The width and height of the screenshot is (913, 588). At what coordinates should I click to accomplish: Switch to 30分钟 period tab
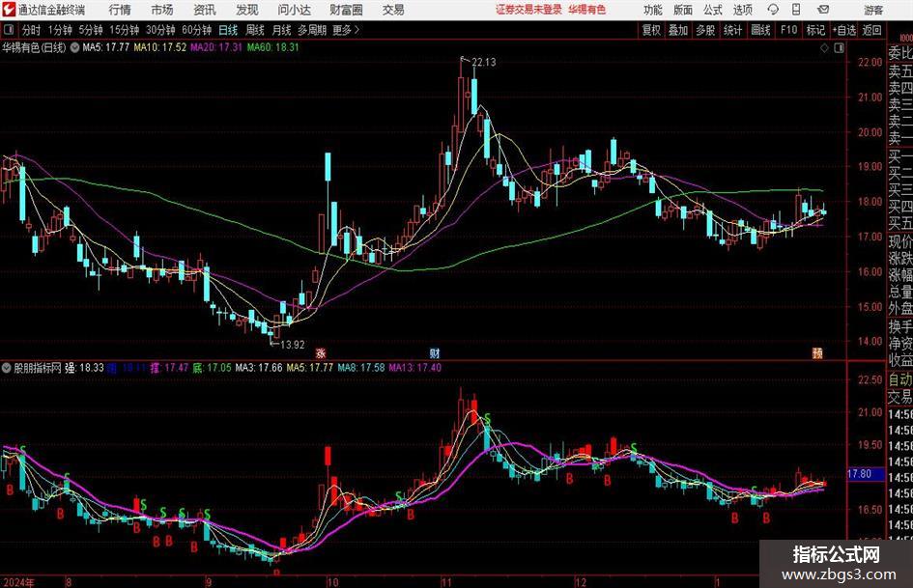pos(160,30)
